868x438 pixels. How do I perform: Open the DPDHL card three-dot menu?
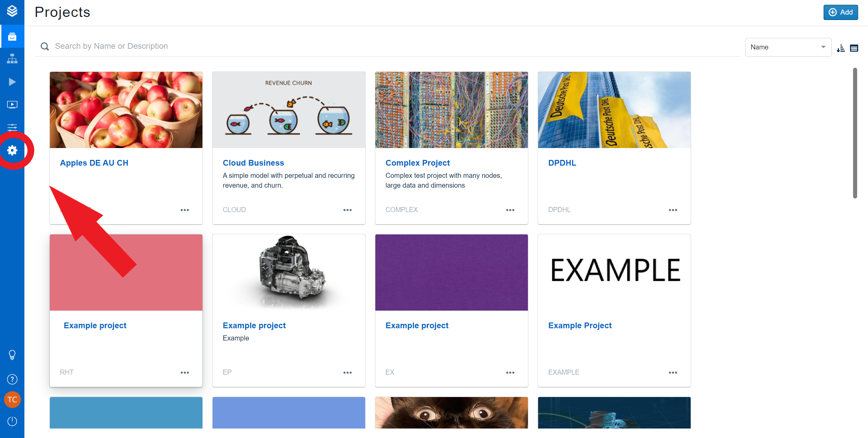coord(673,210)
